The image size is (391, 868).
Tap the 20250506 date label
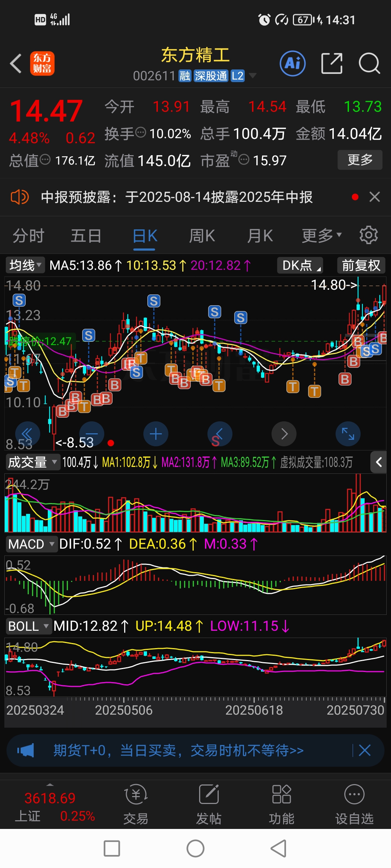123,710
